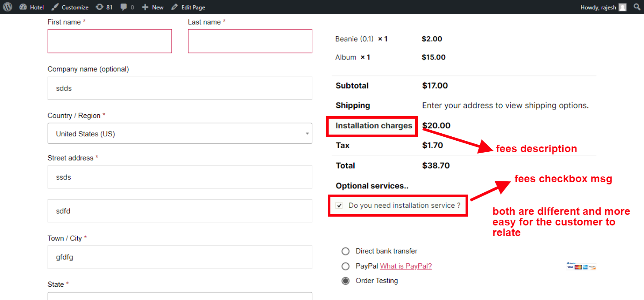Click the New plus icon
Image resolution: width=644 pixels, height=300 pixels.
click(x=145, y=7)
